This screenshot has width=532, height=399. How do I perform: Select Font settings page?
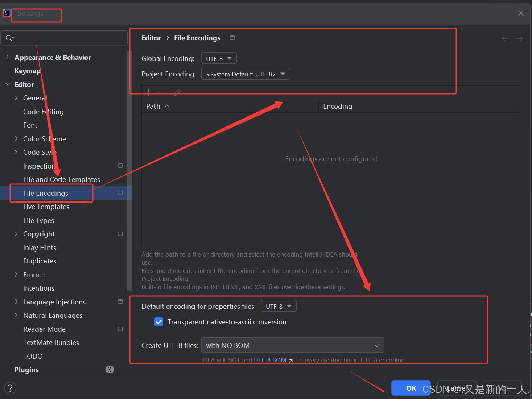coord(30,125)
